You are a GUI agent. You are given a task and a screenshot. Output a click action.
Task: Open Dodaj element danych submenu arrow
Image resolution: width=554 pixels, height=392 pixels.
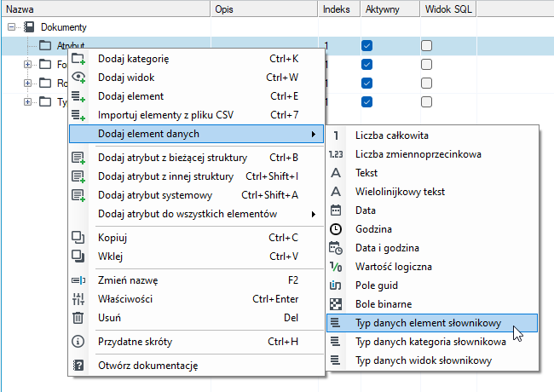[x=314, y=134]
